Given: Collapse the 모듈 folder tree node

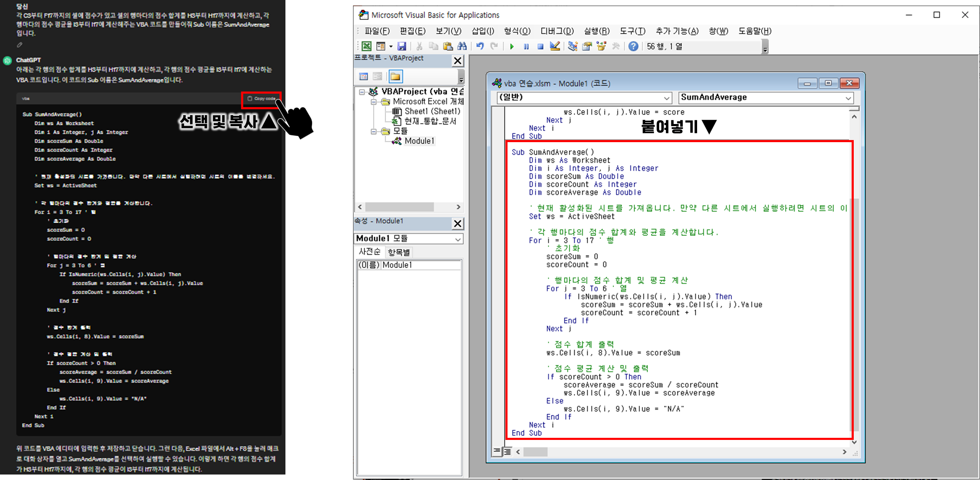Looking at the screenshot, I should point(373,132).
